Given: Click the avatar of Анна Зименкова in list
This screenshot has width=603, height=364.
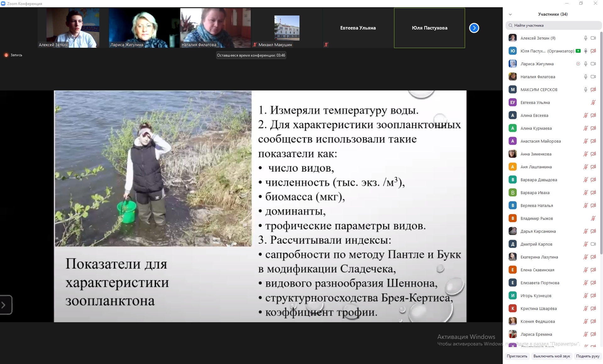Looking at the screenshot, I should tap(513, 154).
